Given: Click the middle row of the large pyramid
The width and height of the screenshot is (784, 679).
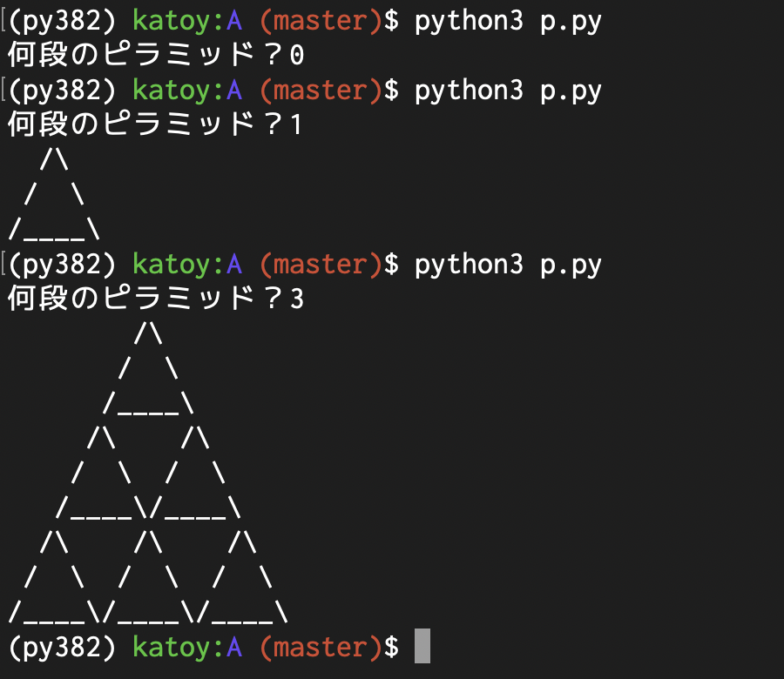Looking at the screenshot, I should pos(148,474).
